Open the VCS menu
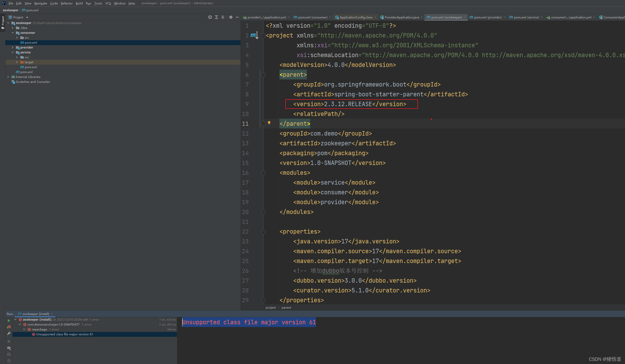This screenshot has height=364, width=625. point(108,3)
